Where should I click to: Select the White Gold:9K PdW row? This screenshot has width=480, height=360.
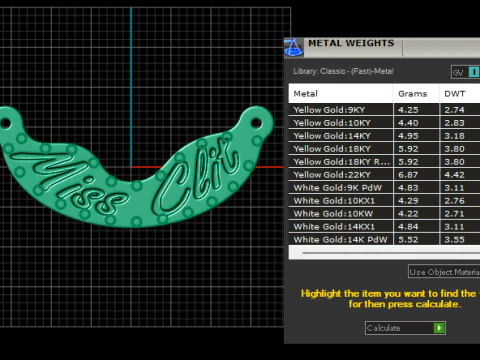point(384,188)
